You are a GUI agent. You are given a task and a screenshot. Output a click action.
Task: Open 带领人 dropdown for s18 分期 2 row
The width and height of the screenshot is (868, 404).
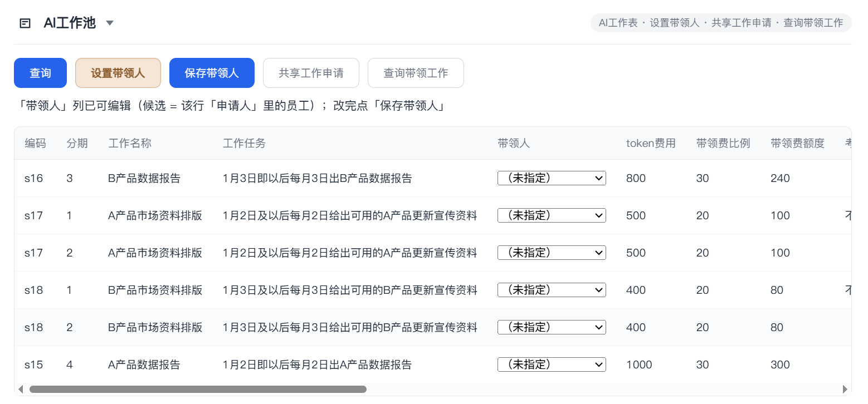552,327
